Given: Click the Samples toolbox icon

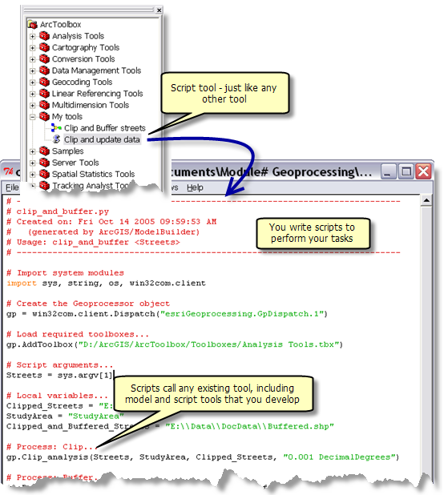Looking at the screenshot, I should (x=45, y=151).
